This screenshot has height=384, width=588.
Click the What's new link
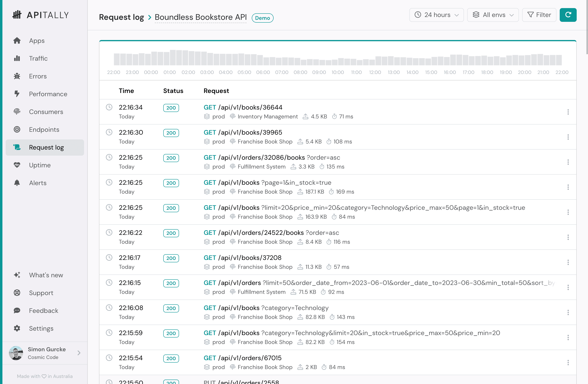(x=45, y=275)
